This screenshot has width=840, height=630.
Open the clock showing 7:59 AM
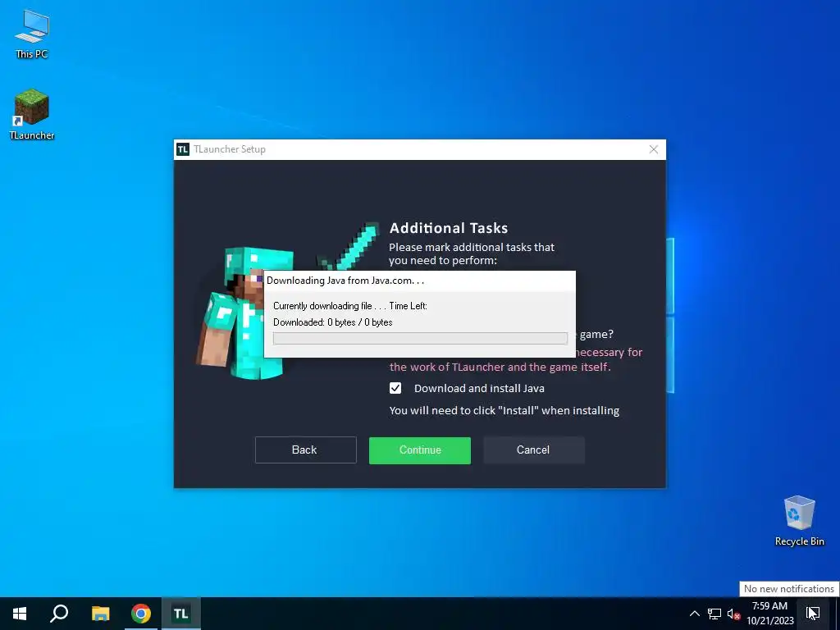pos(769,614)
